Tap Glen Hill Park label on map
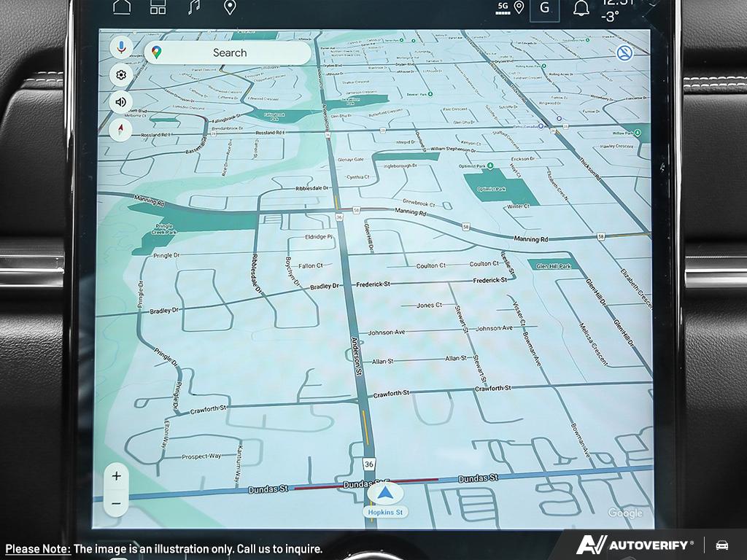 click(553, 266)
